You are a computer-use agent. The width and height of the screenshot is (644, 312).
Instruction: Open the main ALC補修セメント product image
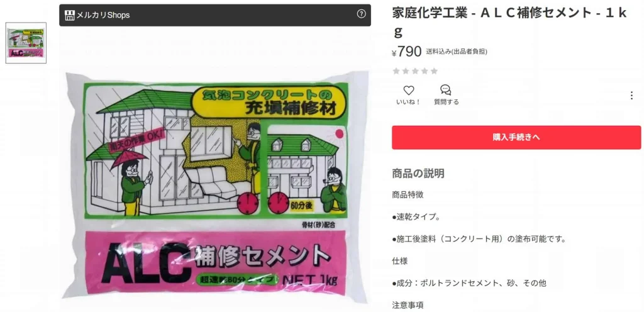[215, 186]
